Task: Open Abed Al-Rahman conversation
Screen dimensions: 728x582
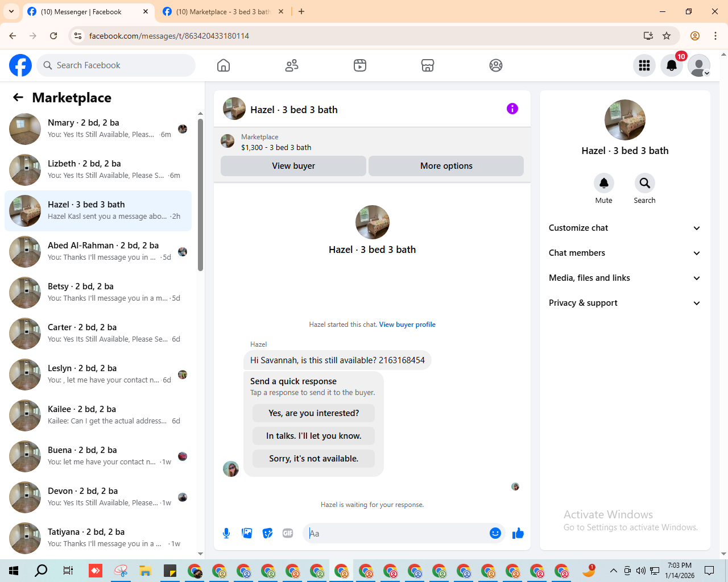Action: coord(98,252)
